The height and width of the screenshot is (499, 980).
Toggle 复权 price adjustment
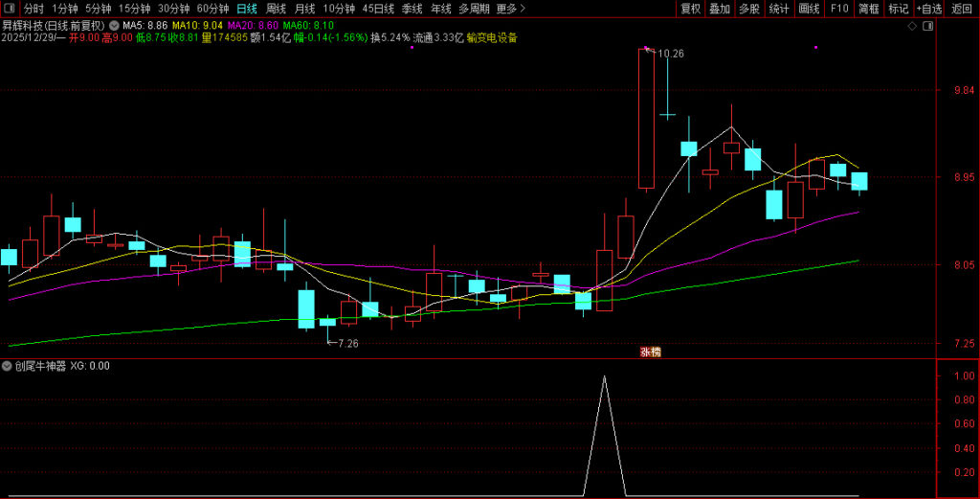(x=690, y=9)
